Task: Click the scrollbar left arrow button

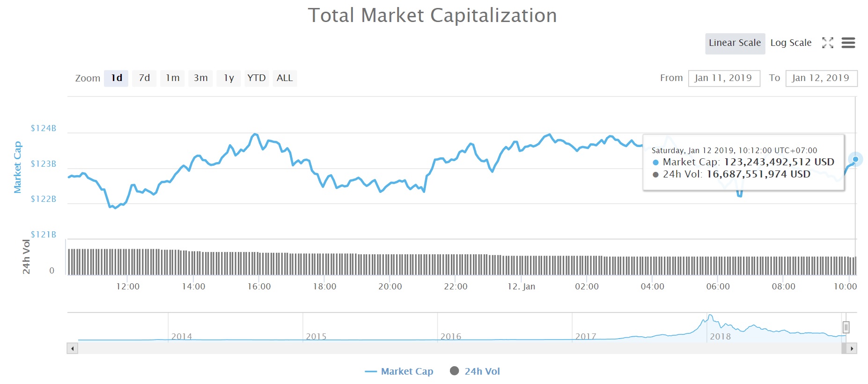Action: [x=73, y=348]
